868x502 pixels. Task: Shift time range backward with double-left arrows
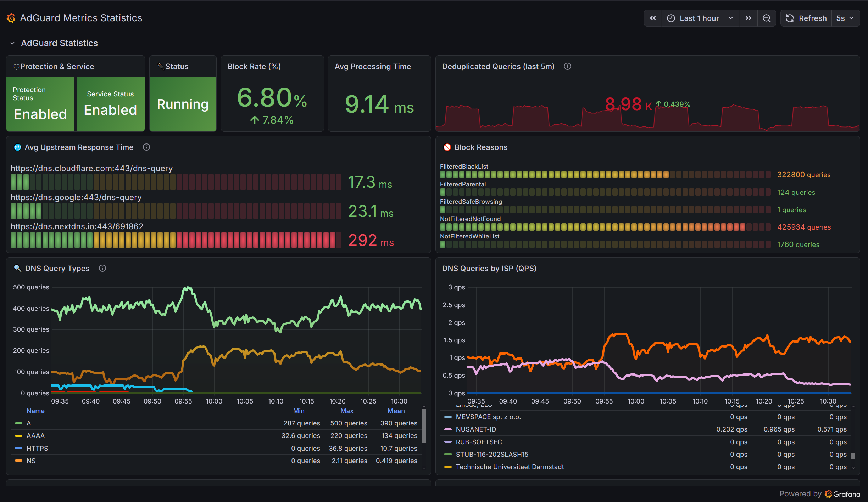click(653, 18)
